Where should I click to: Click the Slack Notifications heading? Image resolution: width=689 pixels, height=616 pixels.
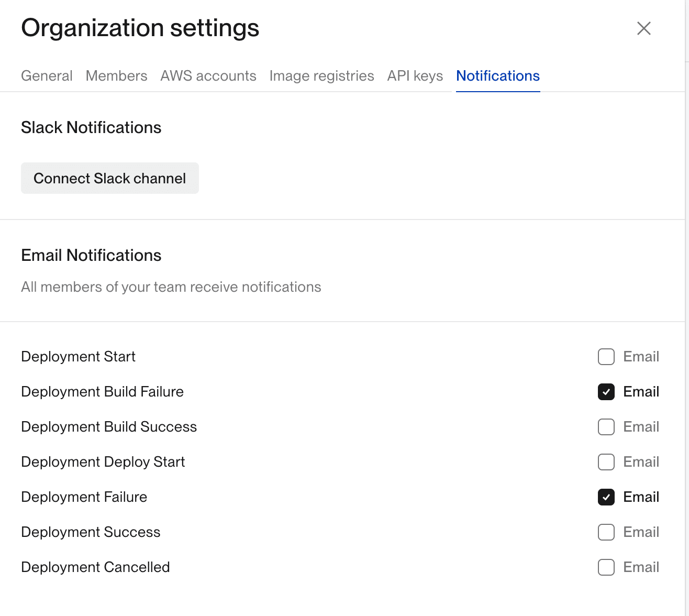pyautogui.click(x=91, y=127)
